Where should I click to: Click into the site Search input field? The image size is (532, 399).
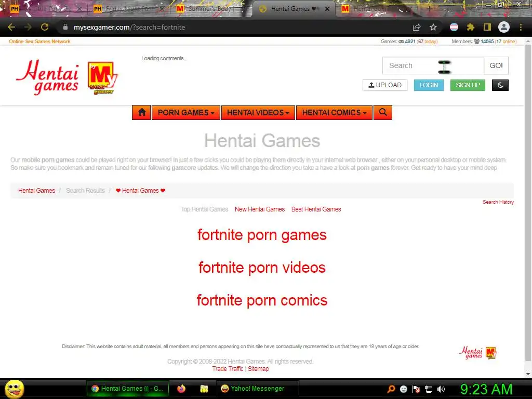click(x=433, y=65)
